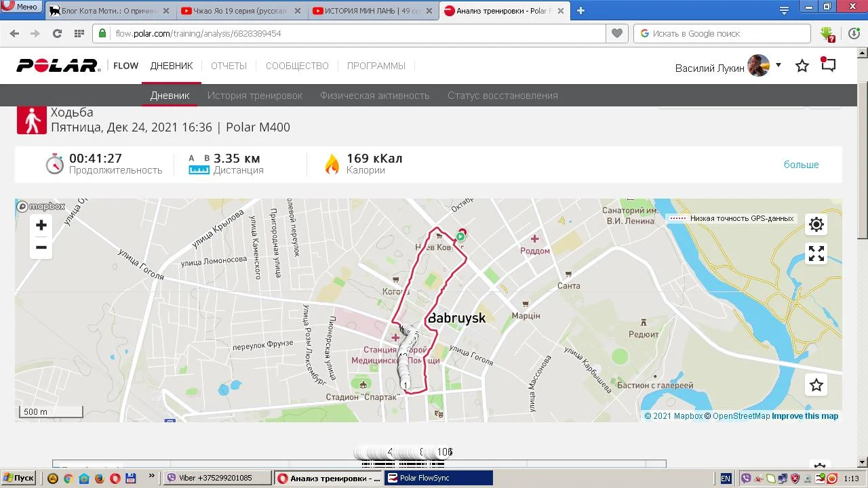Click the Google search field

click(x=722, y=33)
